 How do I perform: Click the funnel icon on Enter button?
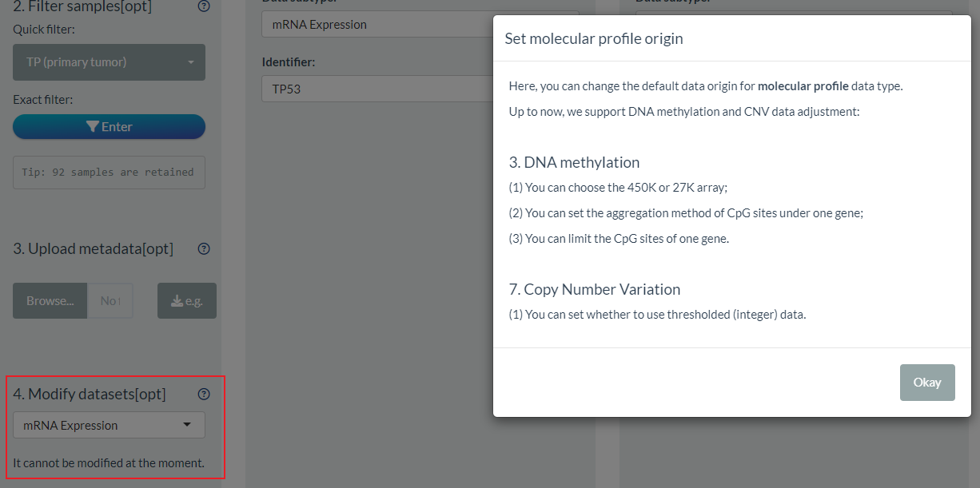(x=93, y=126)
